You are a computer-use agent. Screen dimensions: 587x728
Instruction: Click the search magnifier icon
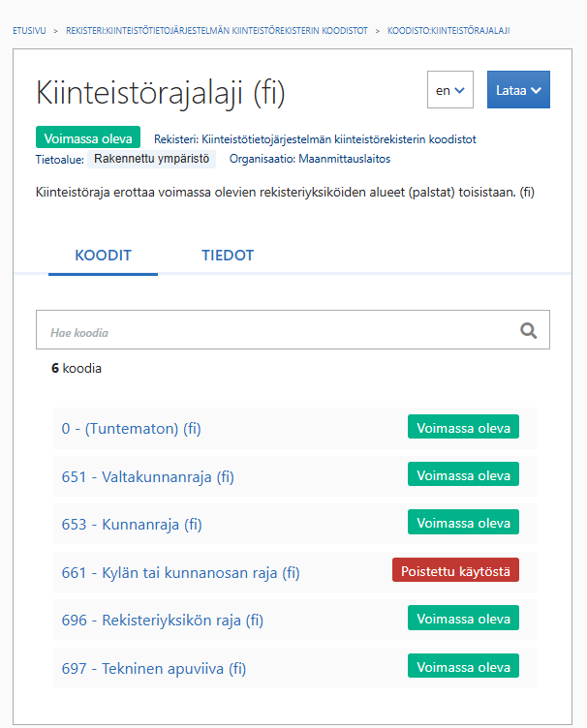click(528, 330)
